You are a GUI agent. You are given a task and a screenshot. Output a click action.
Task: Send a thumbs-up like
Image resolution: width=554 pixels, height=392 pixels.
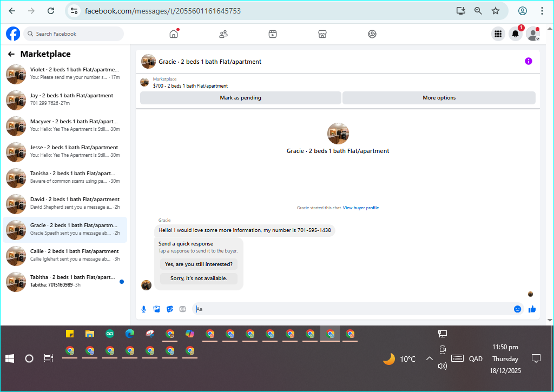click(x=532, y=309)
